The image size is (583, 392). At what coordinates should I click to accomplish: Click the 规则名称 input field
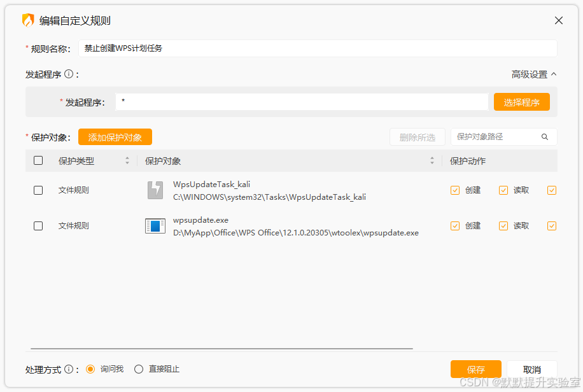[x=318, y=48]
